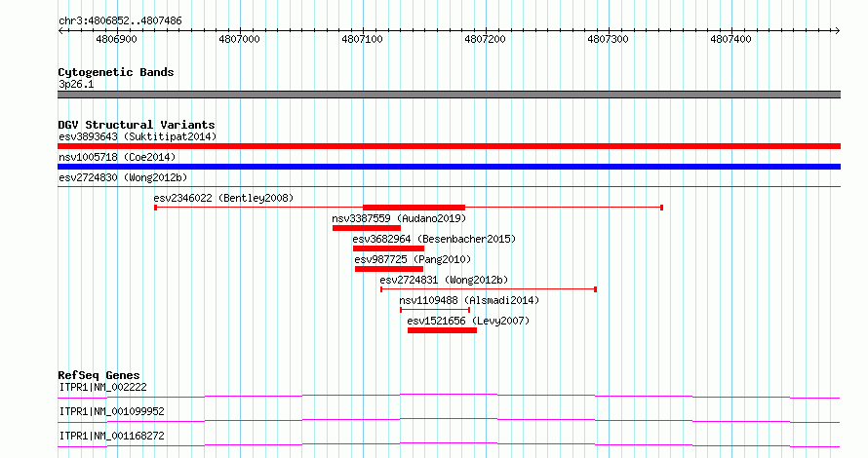This screenshot has height=458, width=868.
Task: Select the gray 3p26.1 cytogenetic band bar
Action: [449, 95]
